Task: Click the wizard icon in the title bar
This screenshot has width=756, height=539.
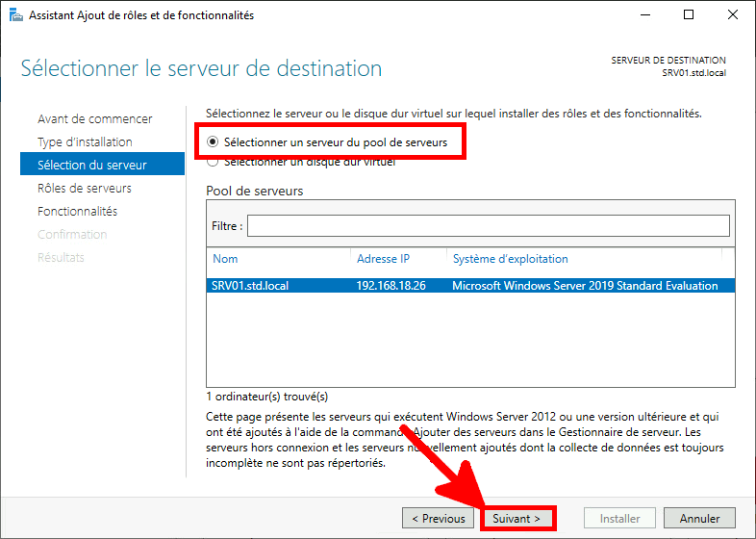Action: pyautogui.click(x=16, y=15)
